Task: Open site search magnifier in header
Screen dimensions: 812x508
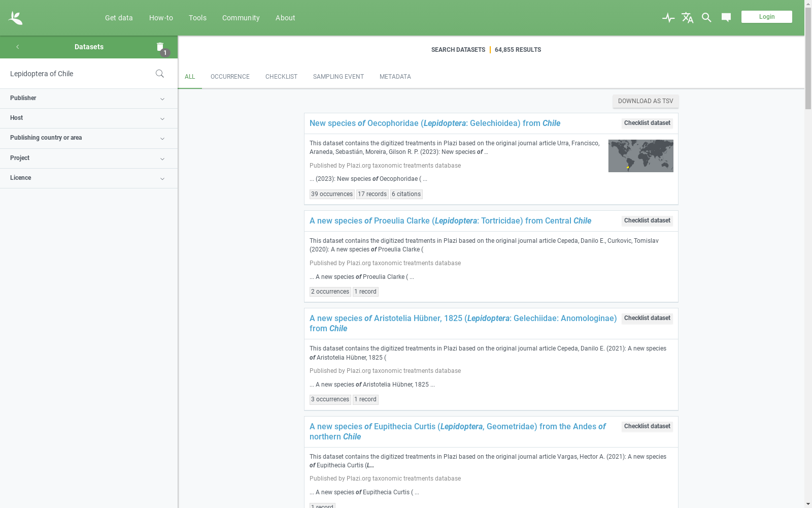Action: coord(706,18)
